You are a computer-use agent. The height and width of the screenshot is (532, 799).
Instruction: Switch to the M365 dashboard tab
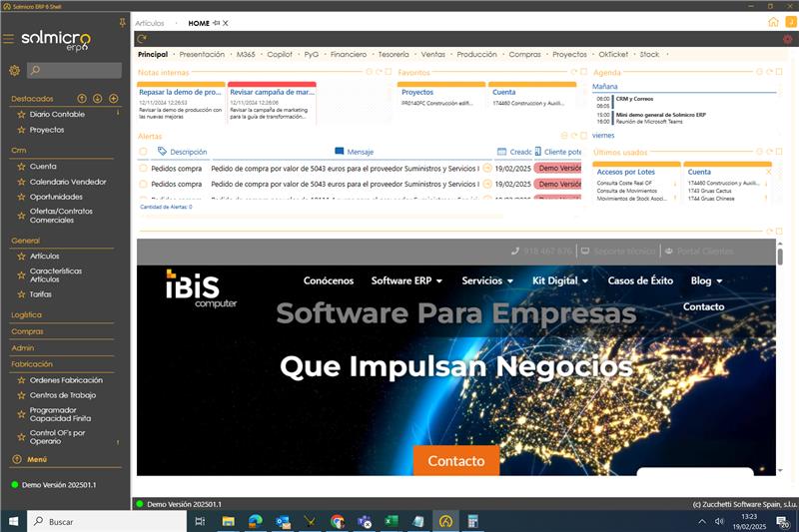246,54
